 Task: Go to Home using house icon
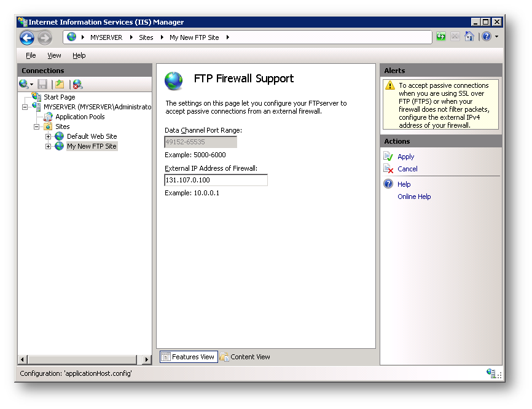(469, 36)
